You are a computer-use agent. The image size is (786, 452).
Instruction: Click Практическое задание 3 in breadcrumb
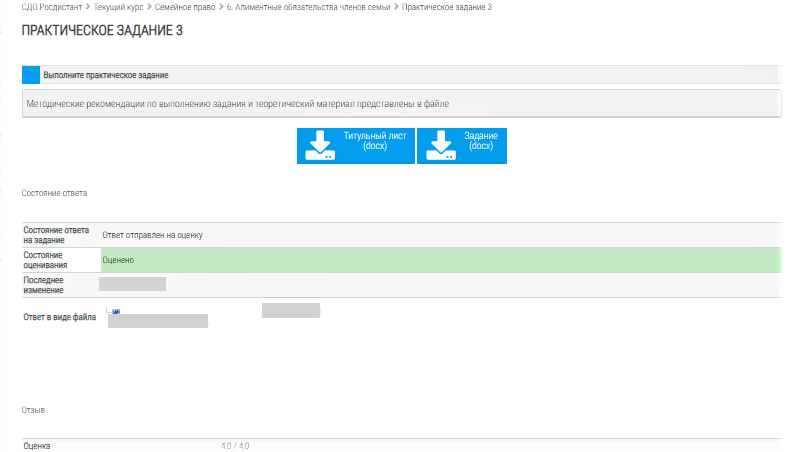447,7
